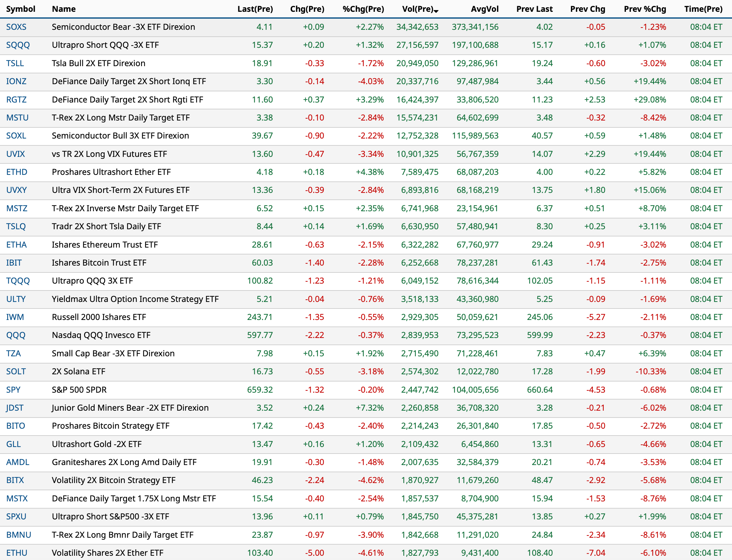Image resolution: width=732 pixels, height=560 pixels.
Task: Click the ETHU symbol link
Action: [17, 553]
